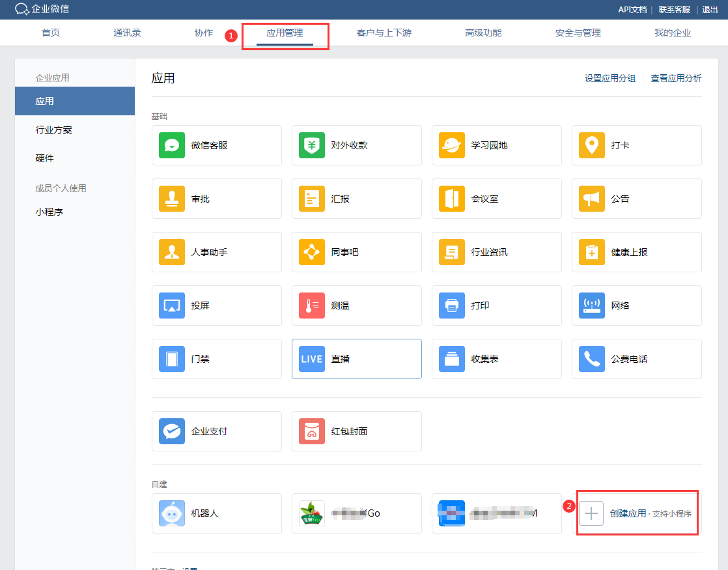The image size is (728, 570).
Task: Open the blurred blue self-built app icon
Action: [x=452, y=513]
